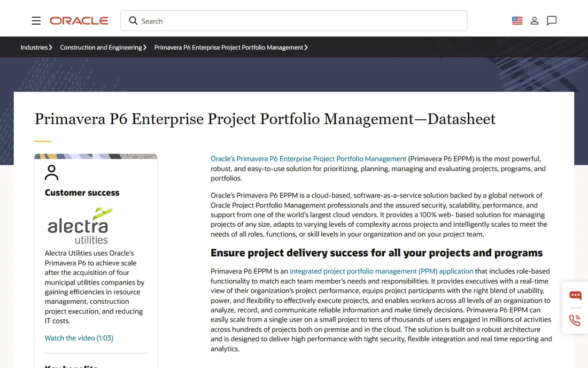588x368 pixels.
Task: Go to Construction and Engineering breadcrumb
Action: pos(101,47)
